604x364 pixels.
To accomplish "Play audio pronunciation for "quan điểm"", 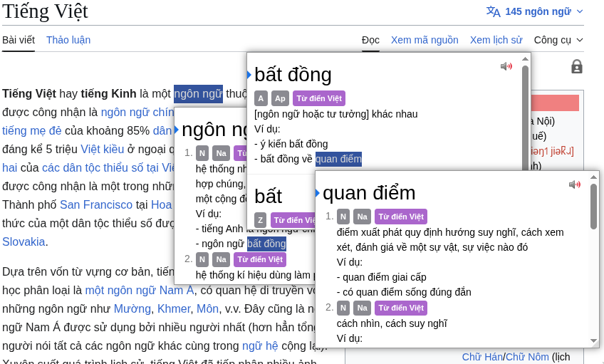I will [575, 184].
